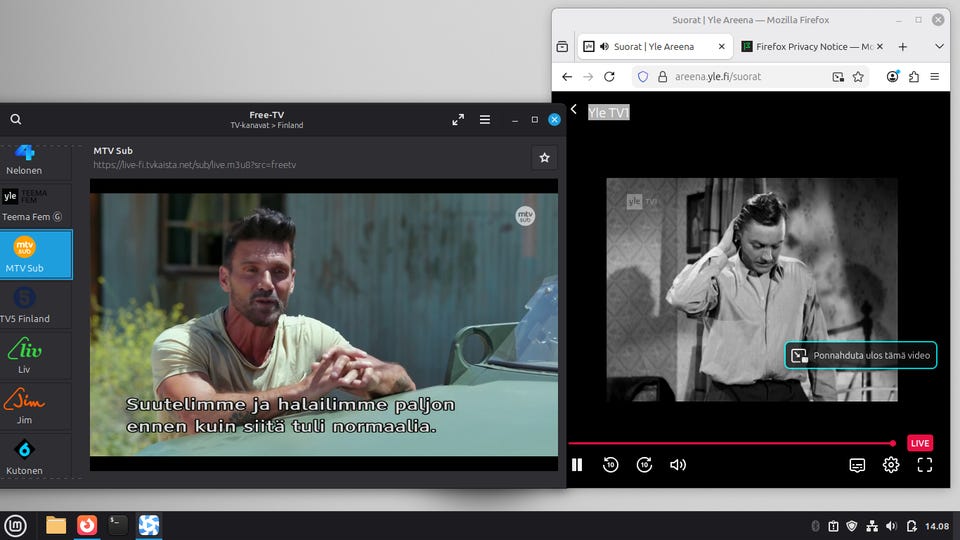Go forward in Firefox
This screenshot has height=540, width=960.
pos(588,77)
